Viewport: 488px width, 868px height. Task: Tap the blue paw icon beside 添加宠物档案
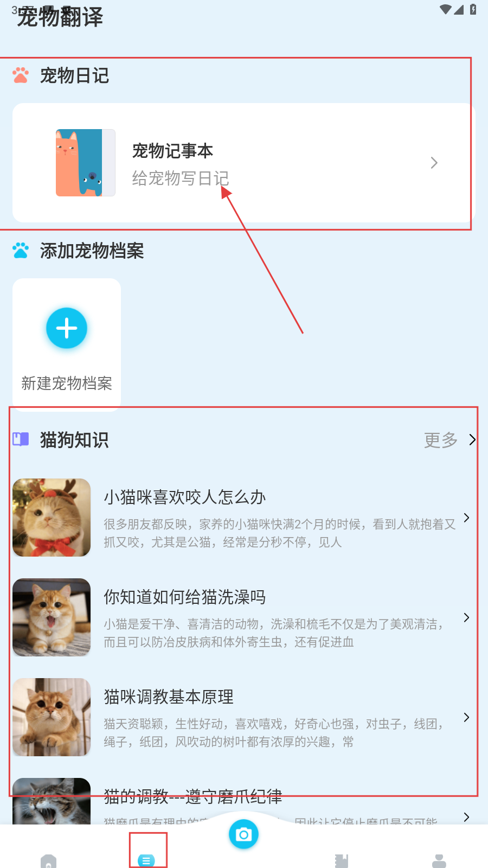(x=21, y=251)
